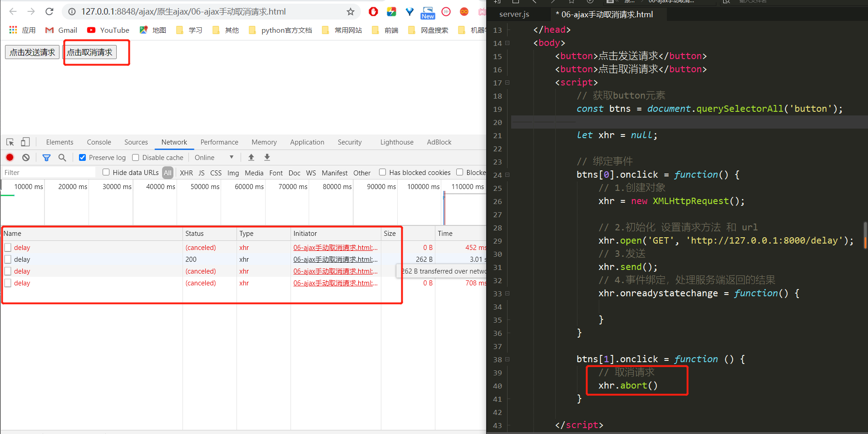Uncheck Preserve log checkbox

pos(82,157)
